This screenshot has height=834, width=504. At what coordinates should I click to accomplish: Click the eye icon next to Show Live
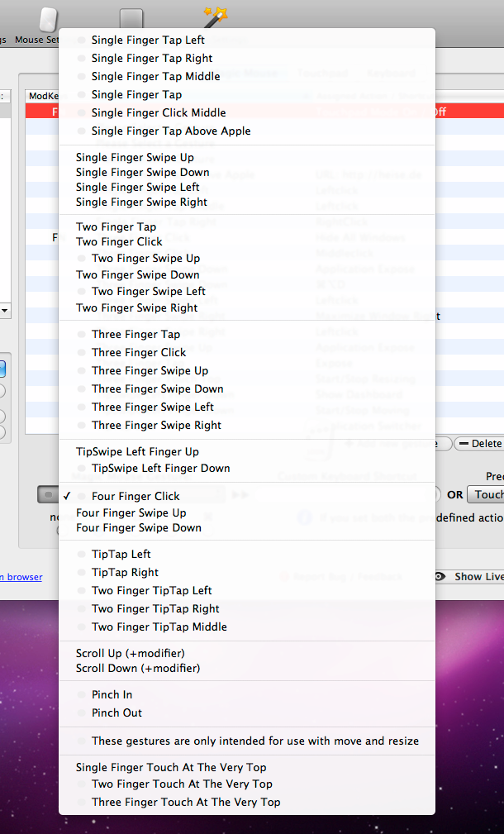pyautogui.click(x=440, y=577)
